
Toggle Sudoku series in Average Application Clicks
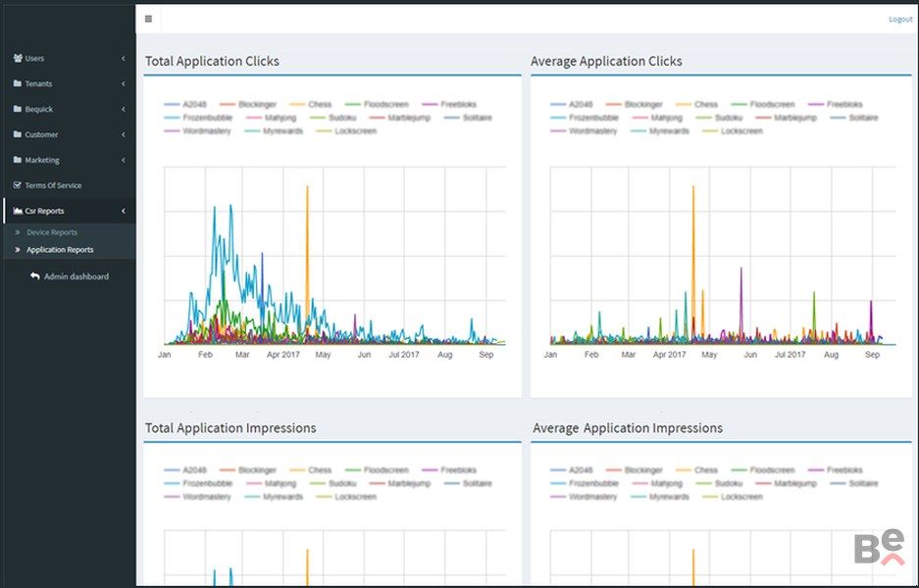tap(719, 118)
